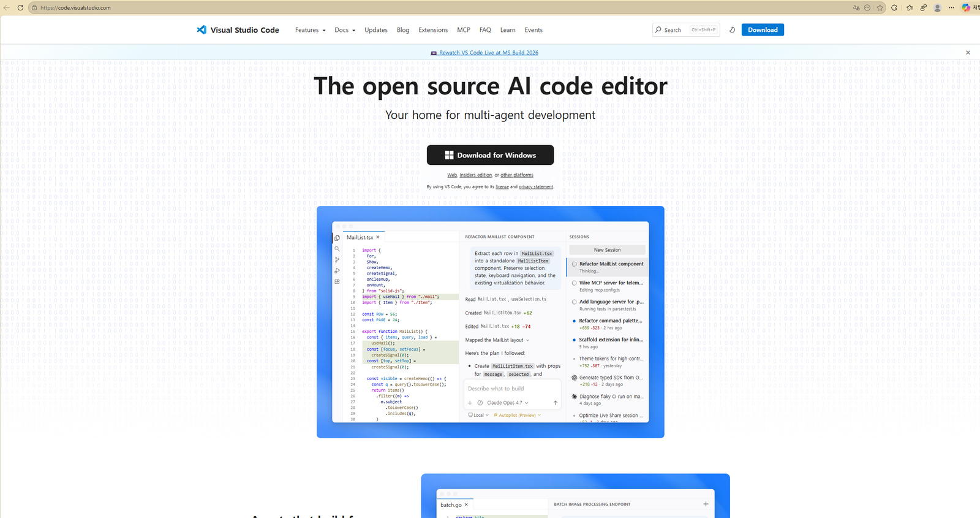Click the user profile avatar icon
The width and height of the screenshot is (980, 518).
[938, 8]
